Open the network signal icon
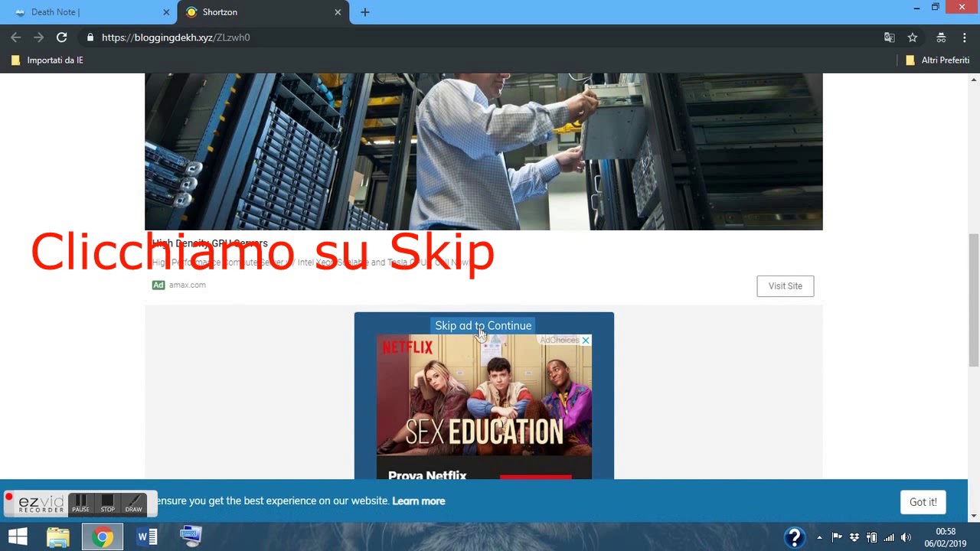 pyautogui.click(x=889, y=537)
